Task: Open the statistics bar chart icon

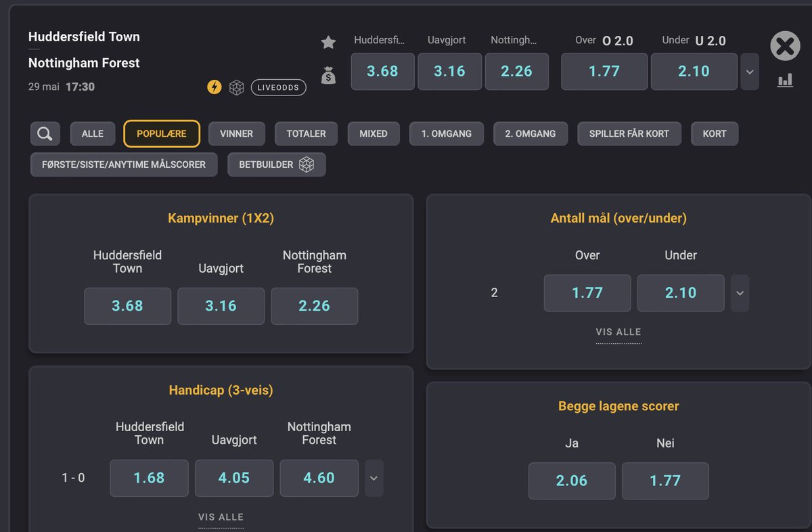Action: (x=785, y=80)
